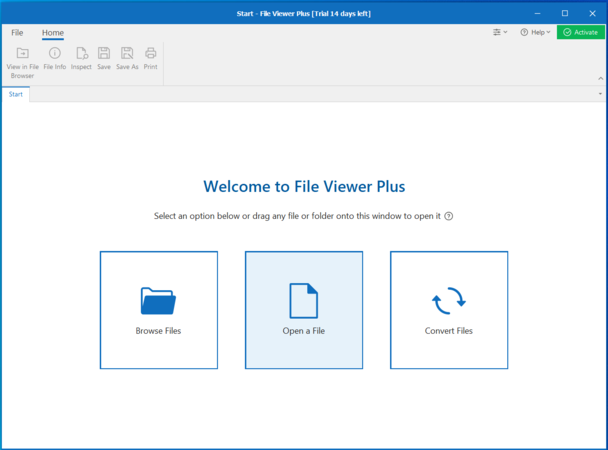Screen dimensions: 608x450
Task: Close the File Viewer Plus window
Action: coord(592,14)
